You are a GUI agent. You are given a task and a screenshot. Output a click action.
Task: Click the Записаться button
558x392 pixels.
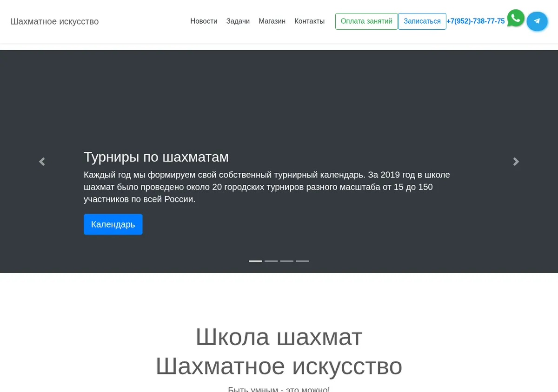(x=422, y=21)
